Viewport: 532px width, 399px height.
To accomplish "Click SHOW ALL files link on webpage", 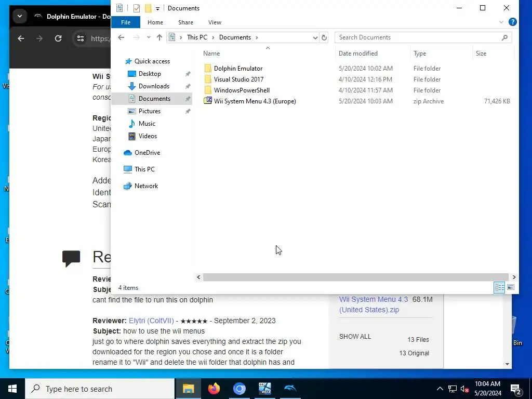I will [x=355, y=337].
